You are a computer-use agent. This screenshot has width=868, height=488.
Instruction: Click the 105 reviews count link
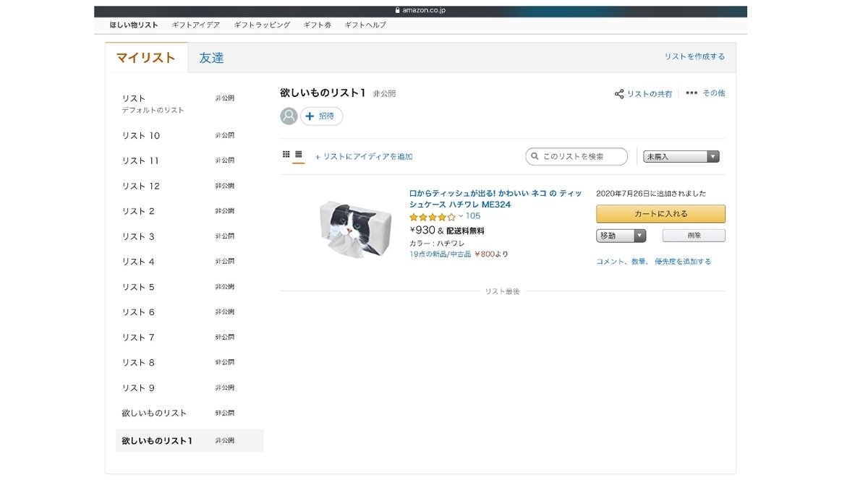473,216
